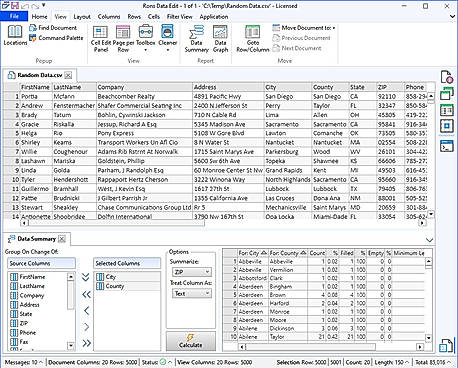The width and height of the screenshot is (458, 368).
Task: Click Find Document in ribbon
Action: (53, 28)
